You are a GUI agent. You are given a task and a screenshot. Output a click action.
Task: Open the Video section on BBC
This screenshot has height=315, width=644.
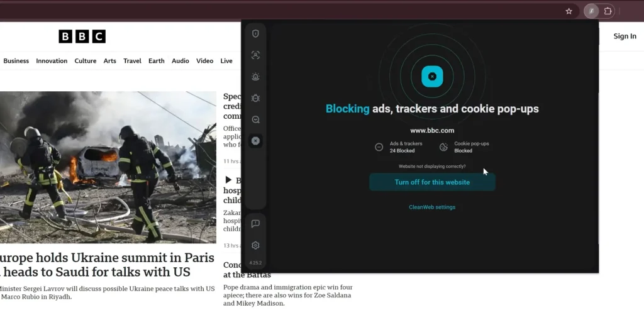204,61
